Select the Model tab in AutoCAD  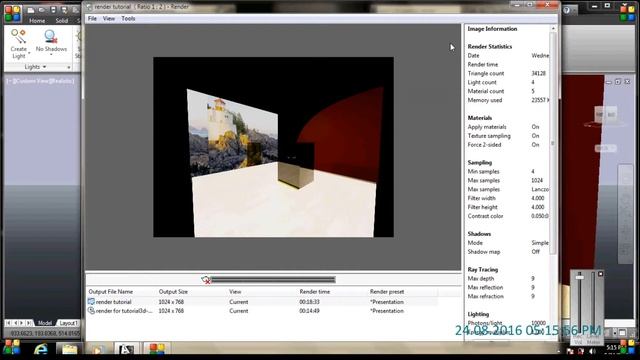tap(44, 323)
